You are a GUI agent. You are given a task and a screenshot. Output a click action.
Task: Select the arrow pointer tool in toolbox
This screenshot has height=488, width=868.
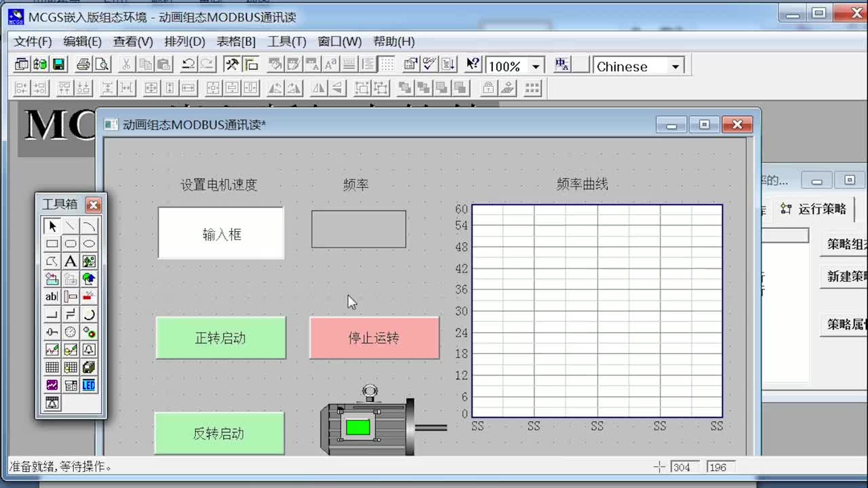click(52, 226)
